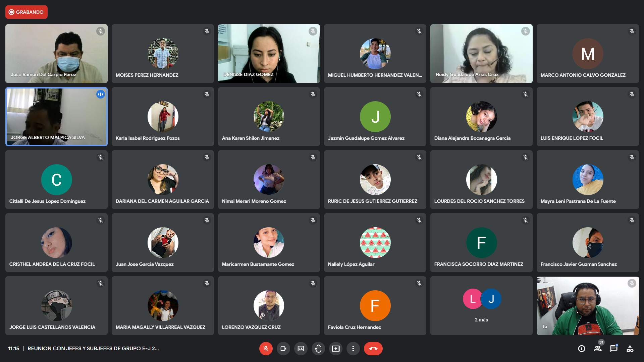Click the name 'MARIA MAGALLY VILLARREAL VAZQUEZ'
This screenshot has width=644, height=362.
pyautogui.click(x=160, y=327)
